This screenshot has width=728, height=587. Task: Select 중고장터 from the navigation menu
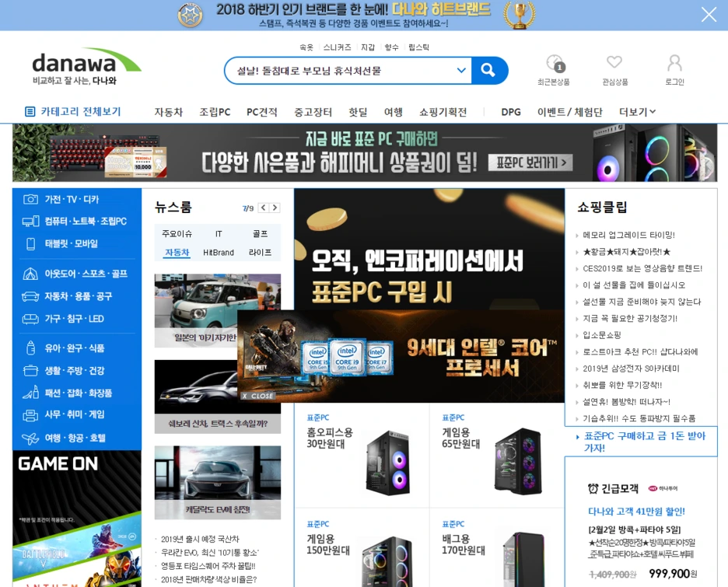pyautogui.click(x=313, y=112)
